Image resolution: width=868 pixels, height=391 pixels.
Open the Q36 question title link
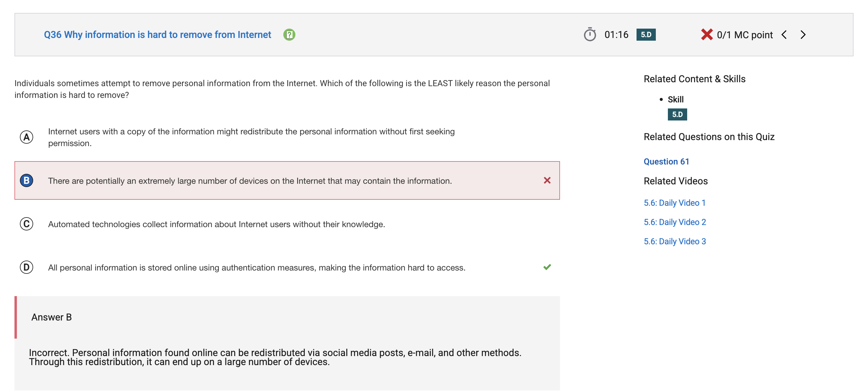pyautogui.click(x=157, y=35)
